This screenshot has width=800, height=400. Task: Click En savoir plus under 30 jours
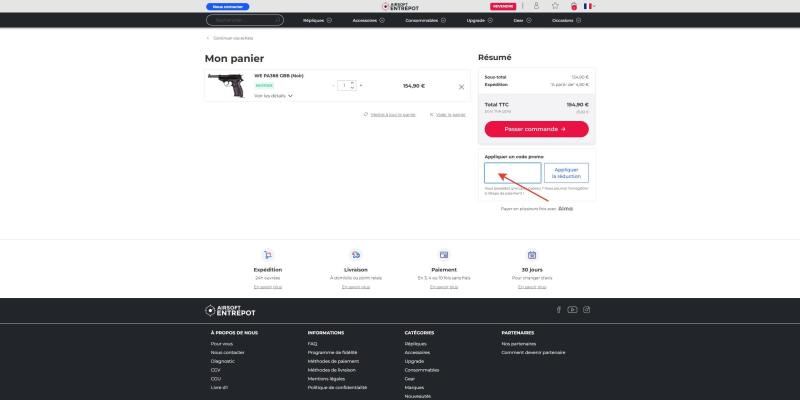coord(532,287)
